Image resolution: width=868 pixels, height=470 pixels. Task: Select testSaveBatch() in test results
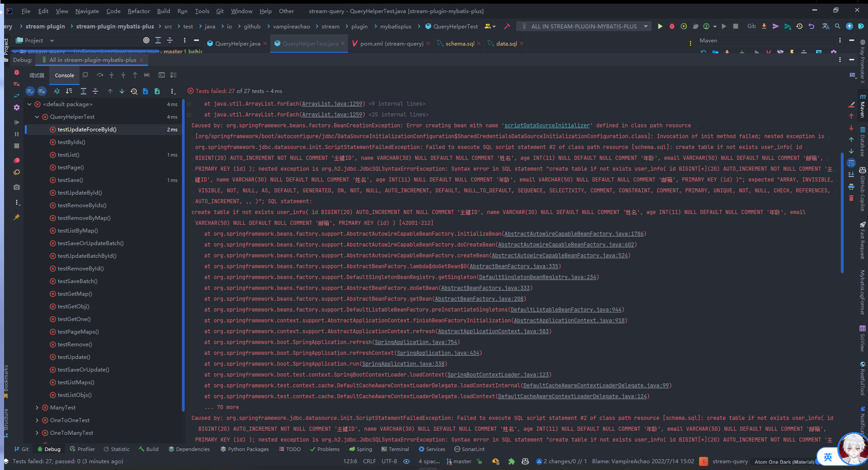tap(77, 281)
